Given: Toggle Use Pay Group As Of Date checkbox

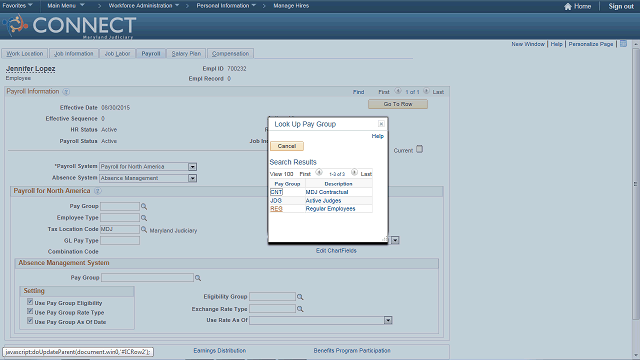Looking at the screenshot, I should pyautogui.click(x=30, y=321).
